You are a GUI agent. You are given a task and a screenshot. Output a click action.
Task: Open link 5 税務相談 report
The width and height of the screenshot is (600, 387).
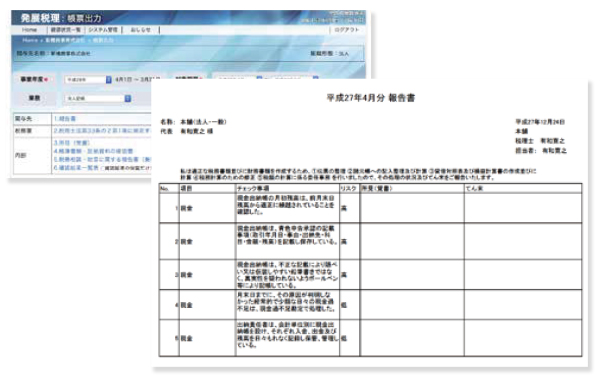(x=102, y=159)
